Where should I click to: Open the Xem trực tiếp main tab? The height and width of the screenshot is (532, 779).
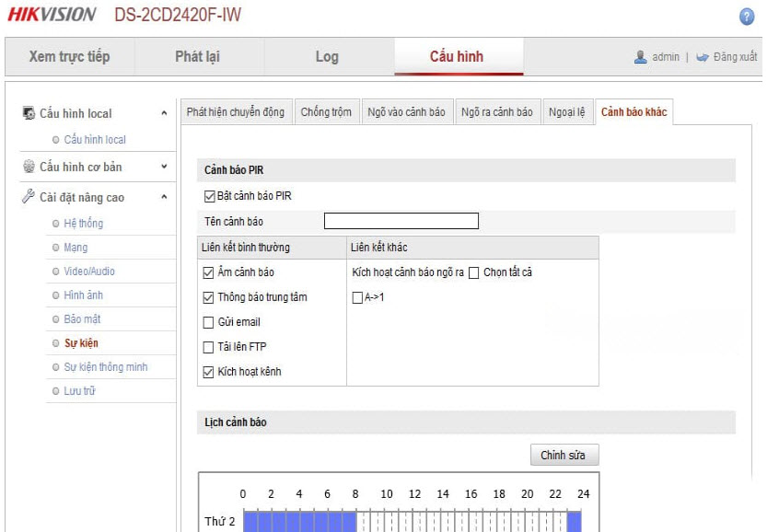point(69,57)
